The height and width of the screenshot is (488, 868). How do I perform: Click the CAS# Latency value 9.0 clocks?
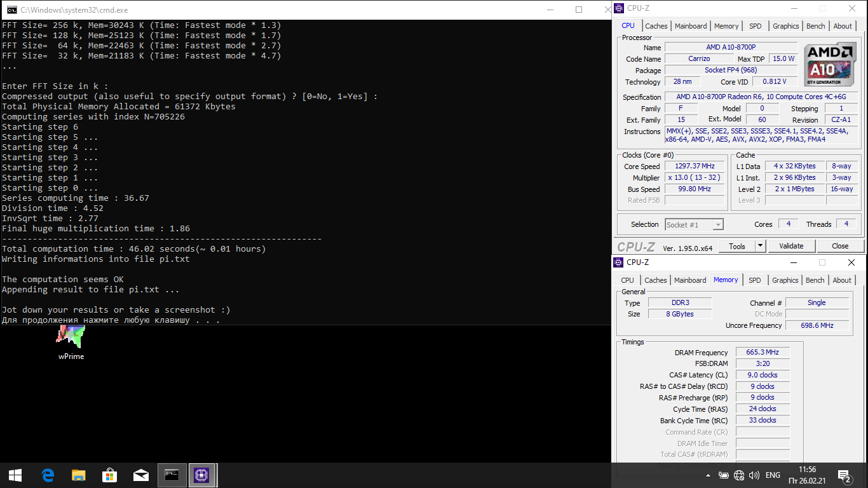[763, 375]
